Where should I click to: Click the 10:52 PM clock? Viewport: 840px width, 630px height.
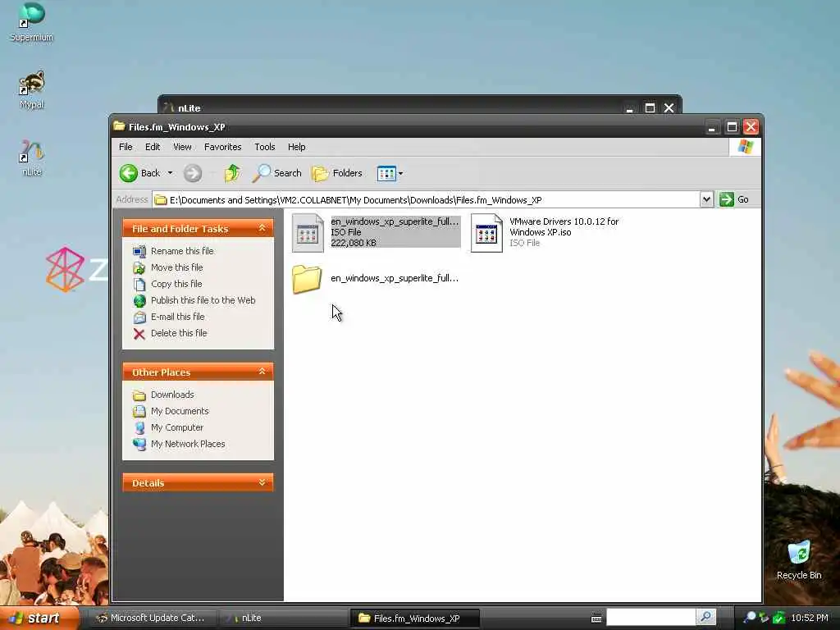coord(809,618)
